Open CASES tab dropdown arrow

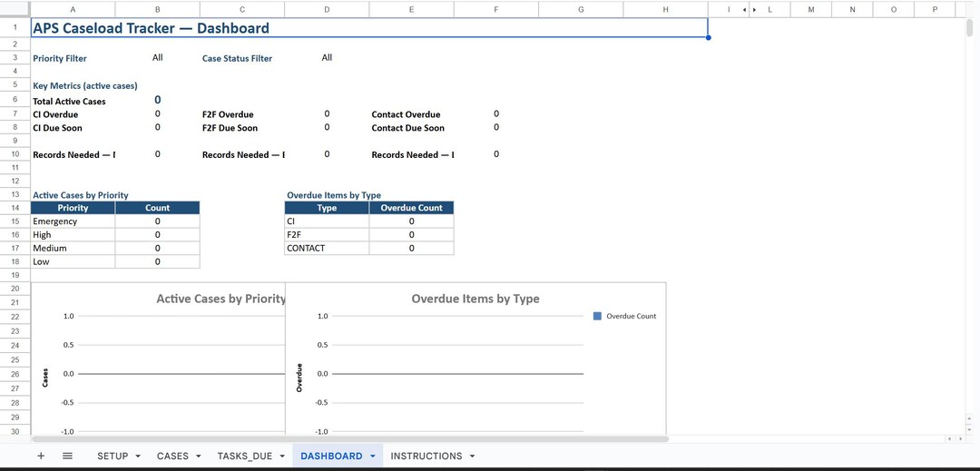(198, 456)
